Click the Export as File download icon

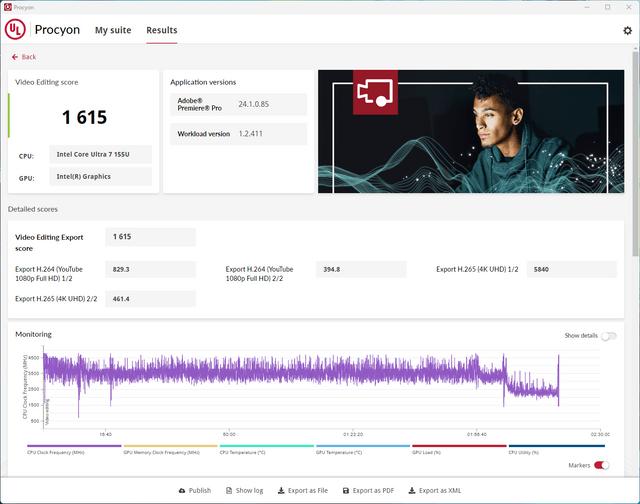(x=281, y=491)
